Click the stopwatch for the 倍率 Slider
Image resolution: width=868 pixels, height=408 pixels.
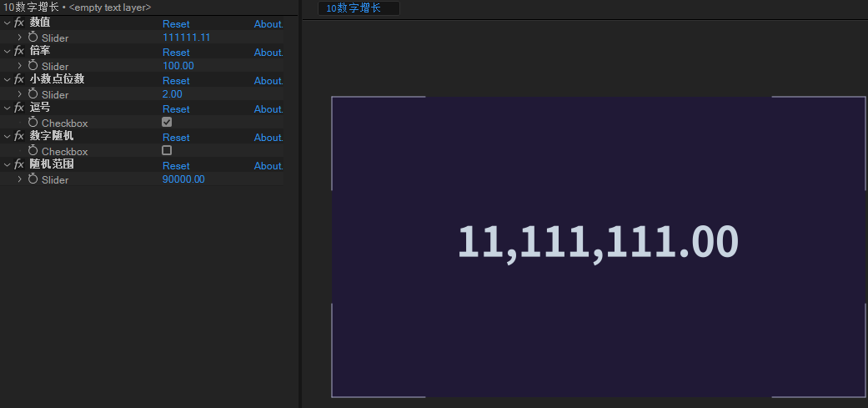[x=33, y=65]
